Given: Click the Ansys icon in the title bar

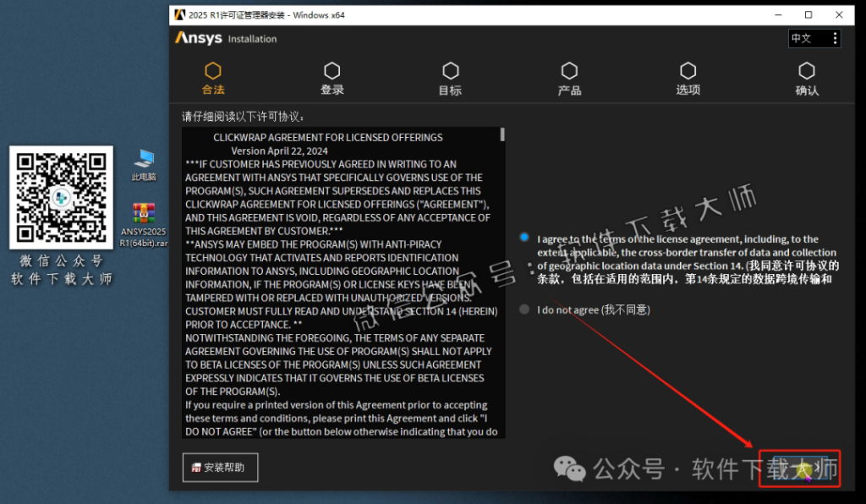Looking at the screenshot, I should pyautogui.click(x=178, y=14).
